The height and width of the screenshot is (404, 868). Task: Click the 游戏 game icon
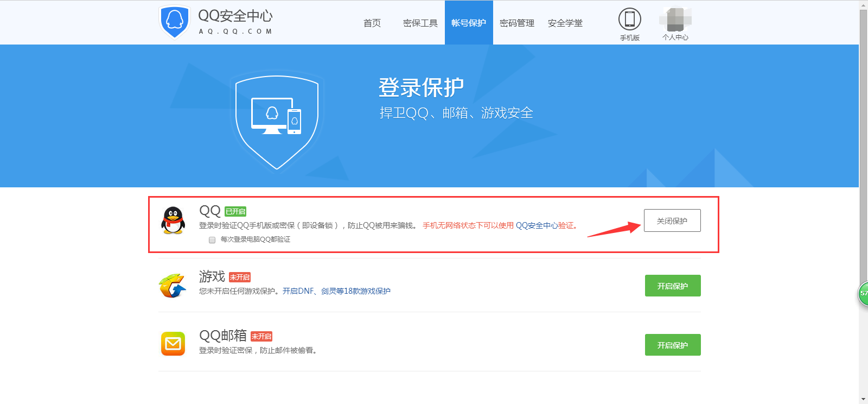(173, 286)
